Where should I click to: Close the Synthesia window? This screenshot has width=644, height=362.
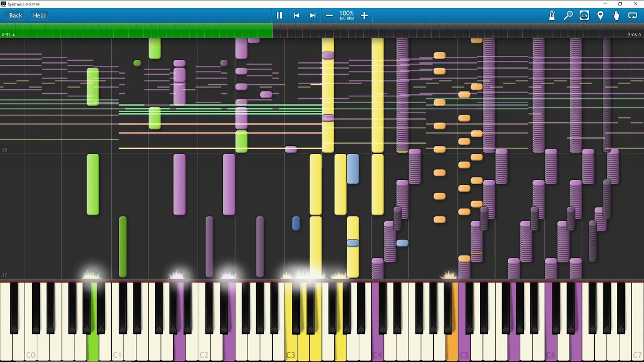(x=635, y=4)
